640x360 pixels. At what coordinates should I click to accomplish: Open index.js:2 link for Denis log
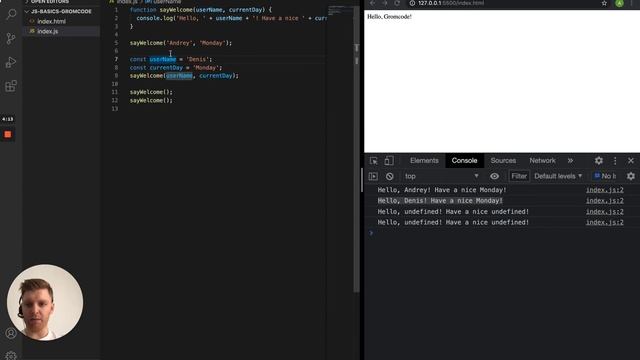[x=604, y=200]
